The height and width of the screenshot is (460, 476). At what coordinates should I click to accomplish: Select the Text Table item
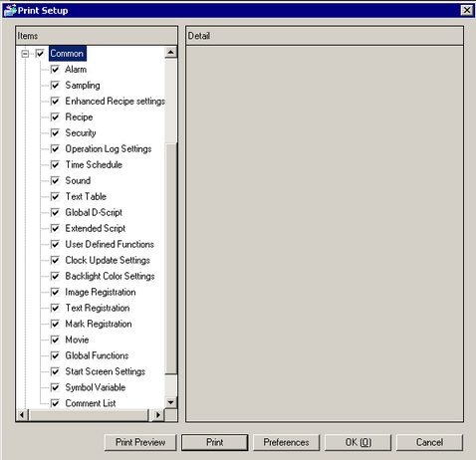point(86,196)
